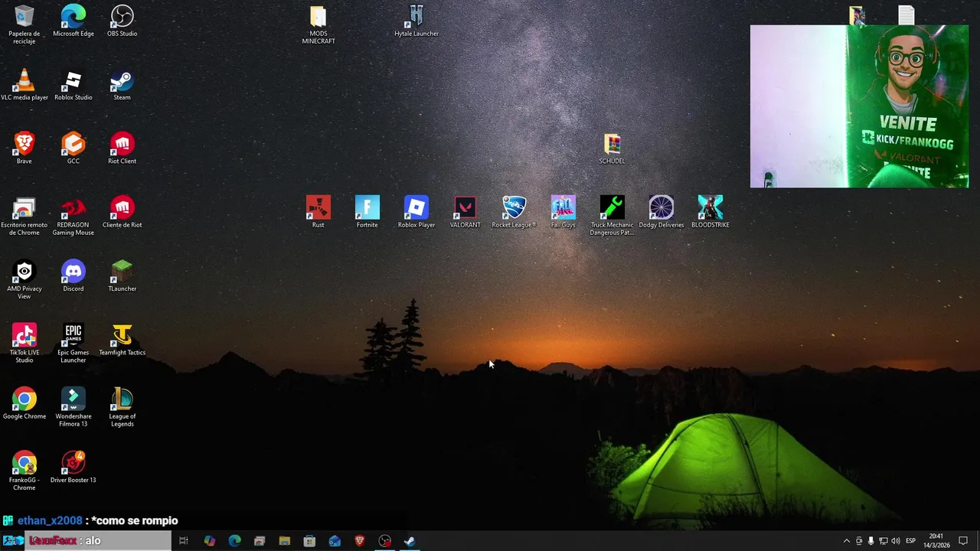This screenshot has width=980, height=551.
Task: Open File Explorer from the taskbar
Action: [x=285, y=541]
